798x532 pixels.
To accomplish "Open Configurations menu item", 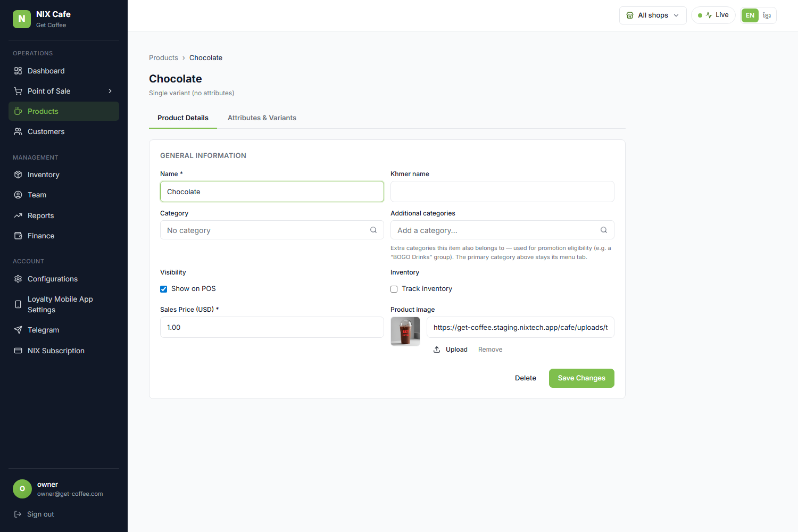I will [64, 279].
